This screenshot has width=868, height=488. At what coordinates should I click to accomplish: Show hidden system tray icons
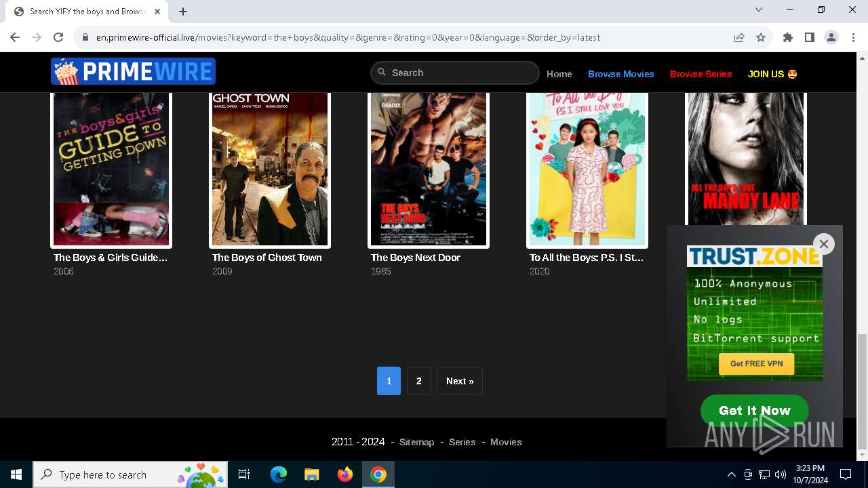tap(731, 474)
